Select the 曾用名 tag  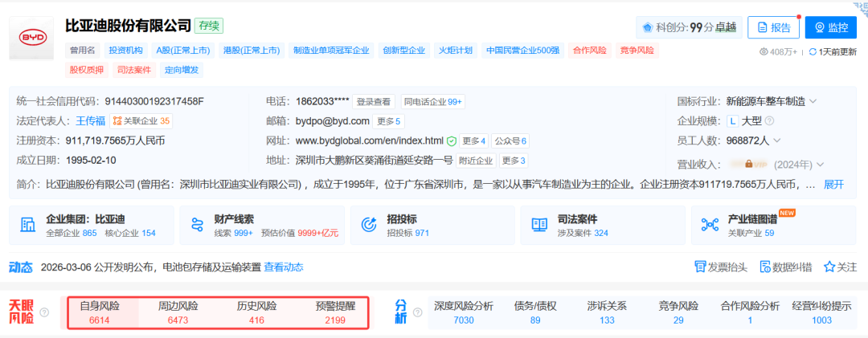pos(83,51)
